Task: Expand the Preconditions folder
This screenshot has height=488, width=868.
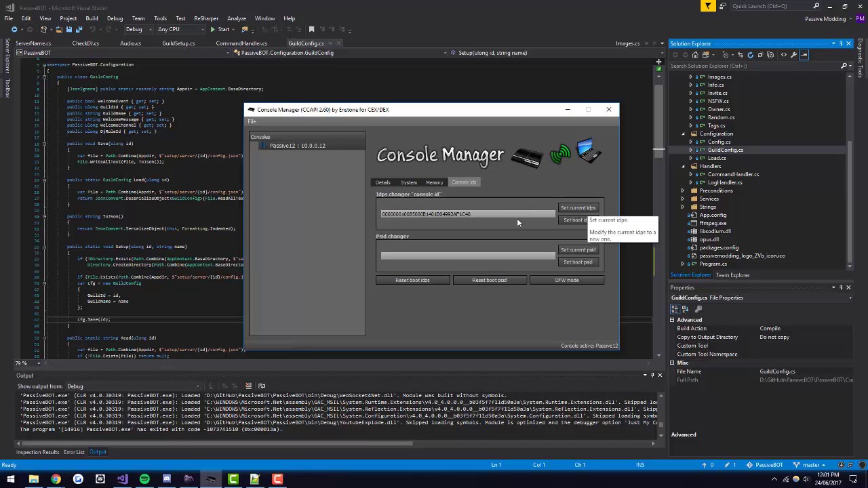Action: 683,190
